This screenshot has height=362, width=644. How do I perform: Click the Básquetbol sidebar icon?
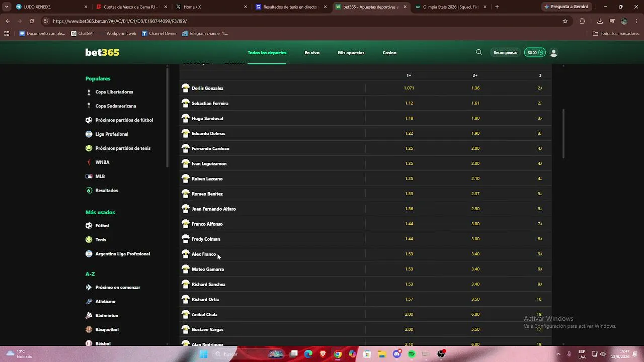[x=89, y=330]
